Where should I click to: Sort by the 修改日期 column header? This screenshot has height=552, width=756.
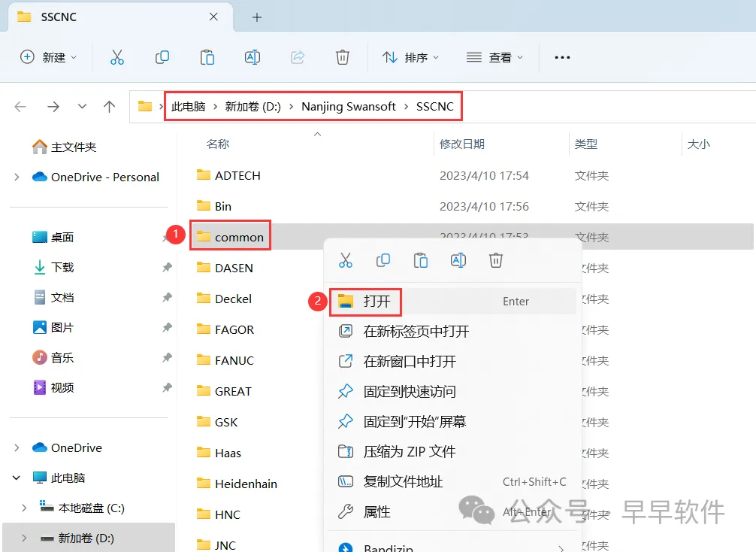point(462,144)
